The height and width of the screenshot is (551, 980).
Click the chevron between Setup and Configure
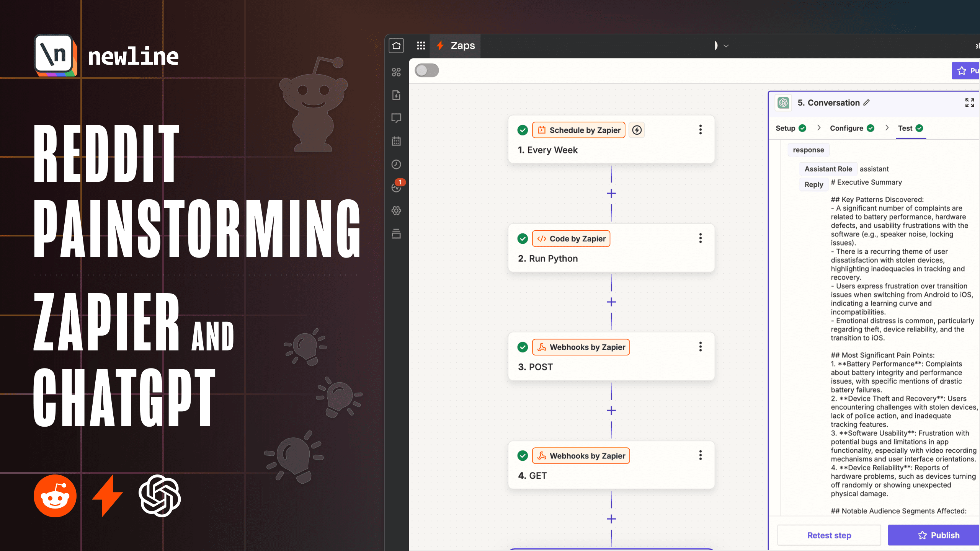pos(819,128)
